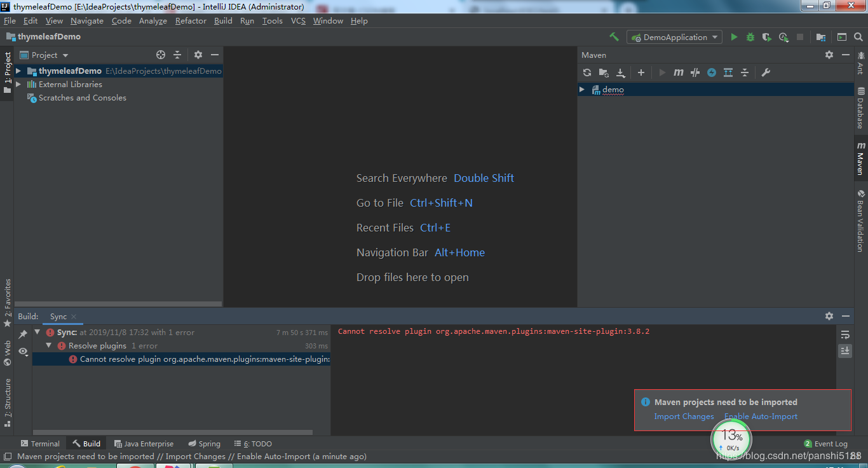Open the Navigate menu

pyautogui.click(x=87, y=20)
